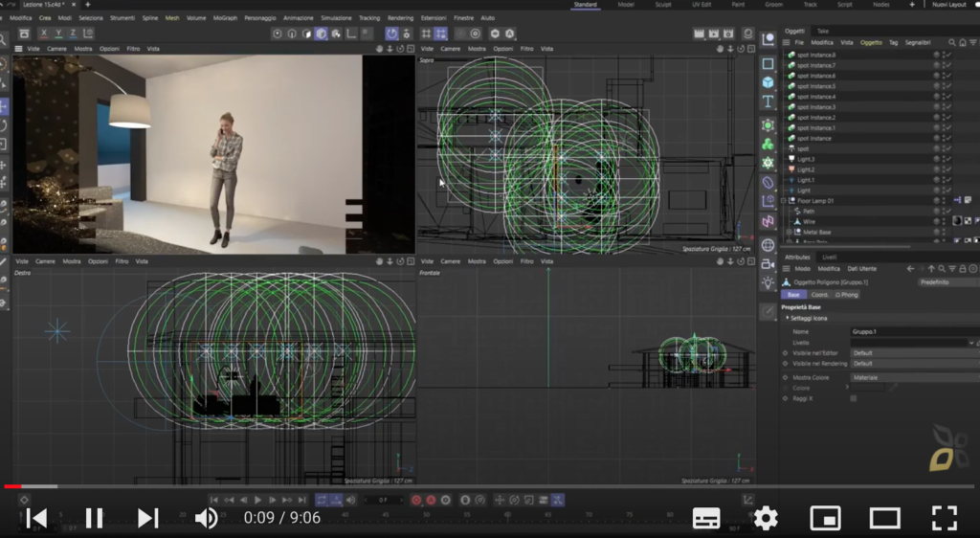The width and height of the screenshot is (980, 538).
Task: Toggle timeline loop playback mode
Action: [322, 500]
